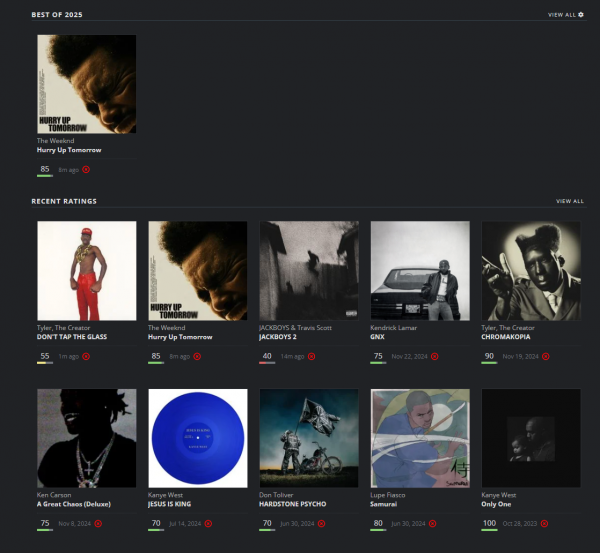Click Only One dark cover
600x553 pixels.
point(531,438)
